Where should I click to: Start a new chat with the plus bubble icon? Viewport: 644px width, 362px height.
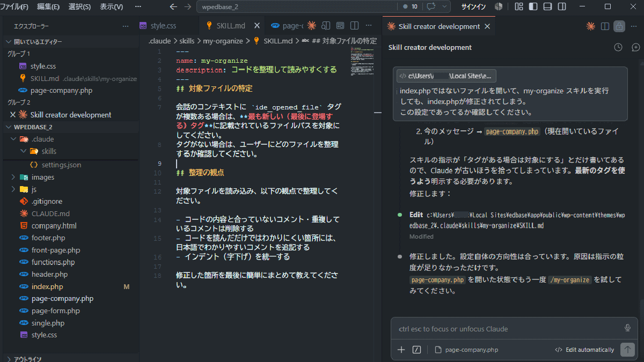[x=636, y=47]
